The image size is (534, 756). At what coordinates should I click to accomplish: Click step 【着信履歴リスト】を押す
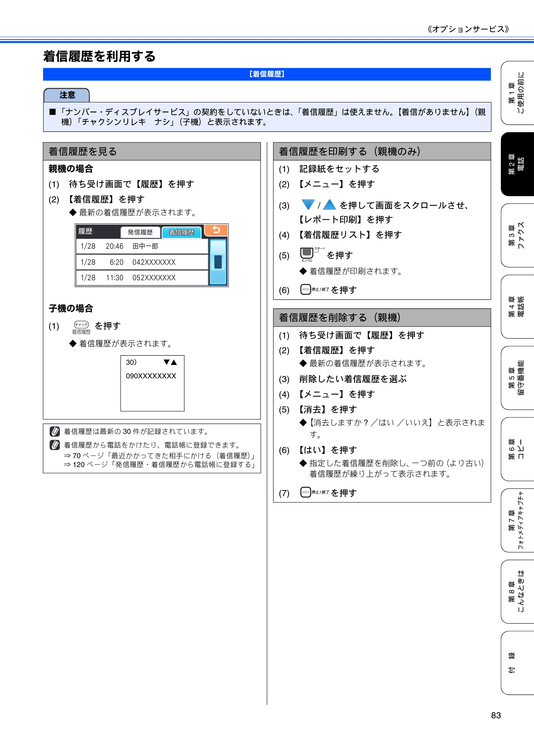pos(349,235)
